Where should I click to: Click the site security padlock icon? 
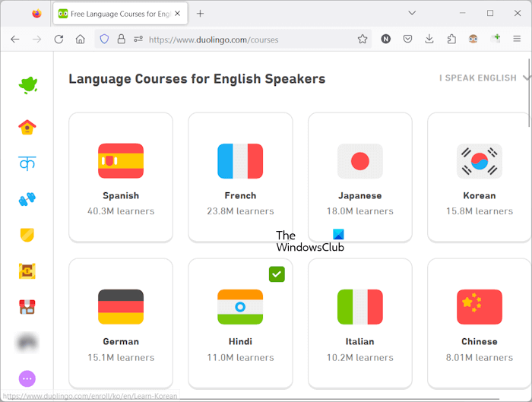point(121,40)
